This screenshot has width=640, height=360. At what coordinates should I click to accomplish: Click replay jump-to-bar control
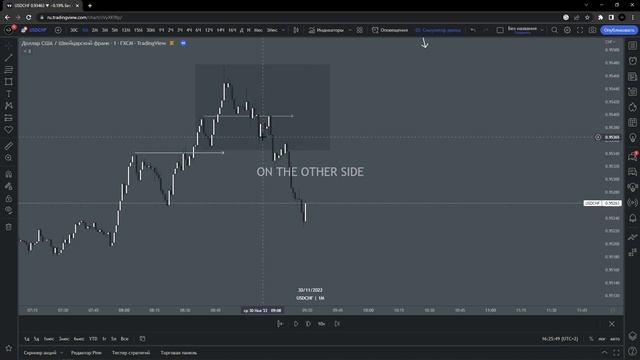tap(280, 324)
